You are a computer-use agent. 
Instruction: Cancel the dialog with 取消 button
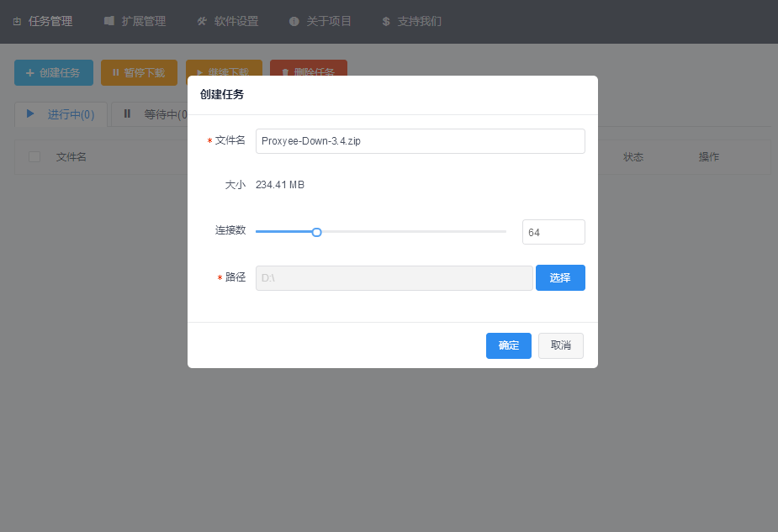pyautogui.click(x=560, y=345)
